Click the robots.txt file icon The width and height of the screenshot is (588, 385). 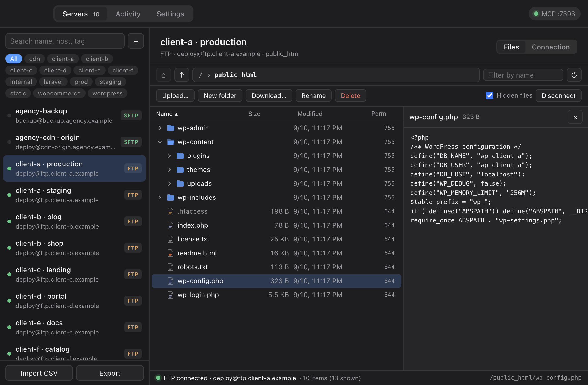tap(171, 267)
